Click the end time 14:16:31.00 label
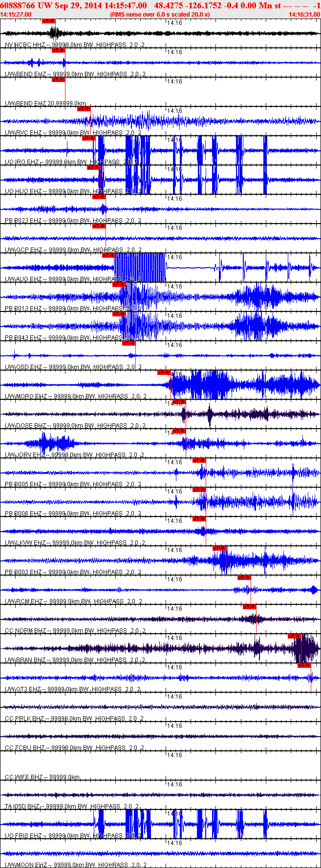 pyautogui.click(x=304, y=15)
